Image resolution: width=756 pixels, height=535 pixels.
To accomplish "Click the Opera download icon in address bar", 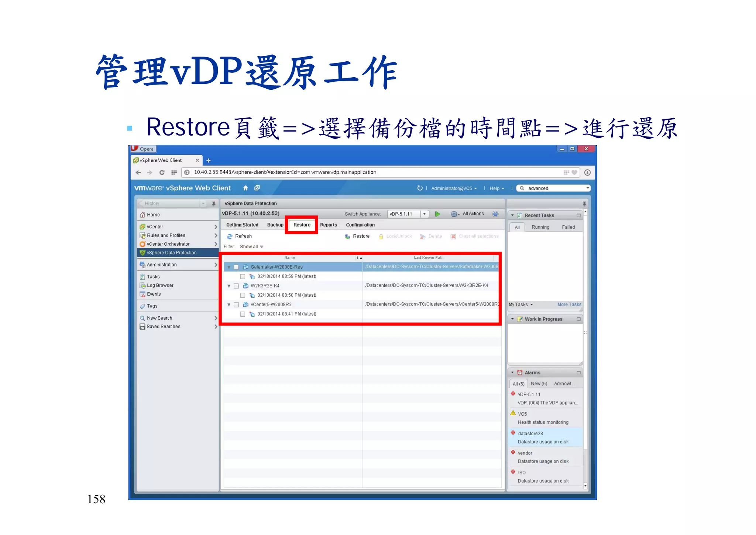I will [587, 173].
